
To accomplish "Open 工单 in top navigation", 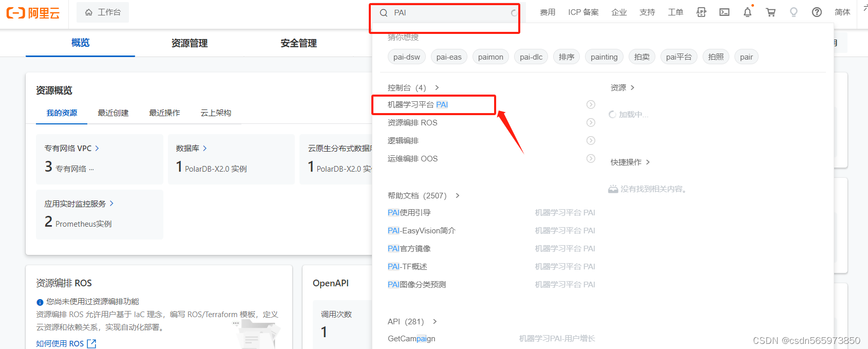I will pyautogui.click(x=675, y=12).
